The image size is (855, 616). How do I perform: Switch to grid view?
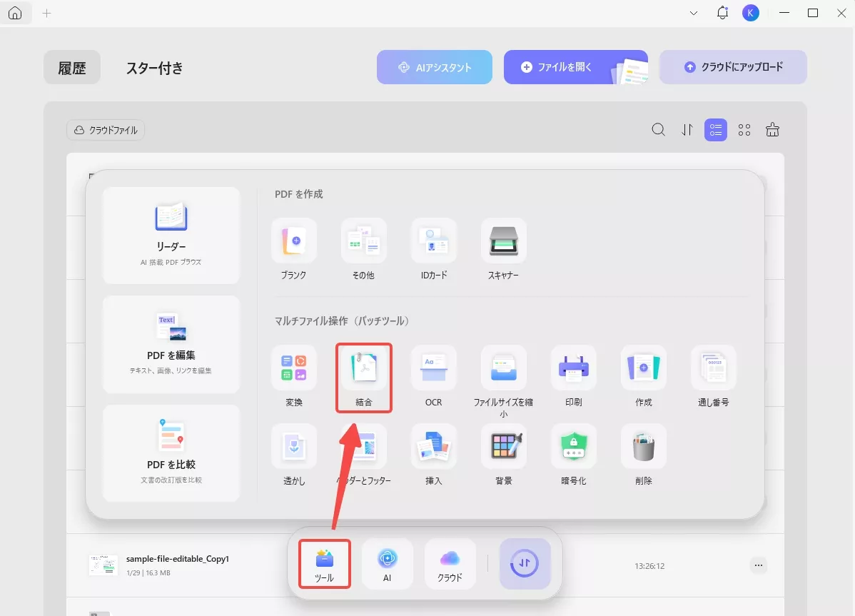(744, 130)
